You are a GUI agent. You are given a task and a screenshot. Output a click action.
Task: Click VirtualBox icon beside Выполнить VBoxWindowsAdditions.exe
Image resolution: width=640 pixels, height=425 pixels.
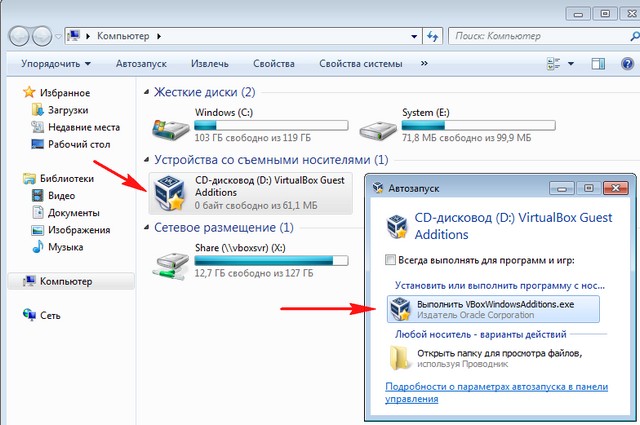[400, 309]
